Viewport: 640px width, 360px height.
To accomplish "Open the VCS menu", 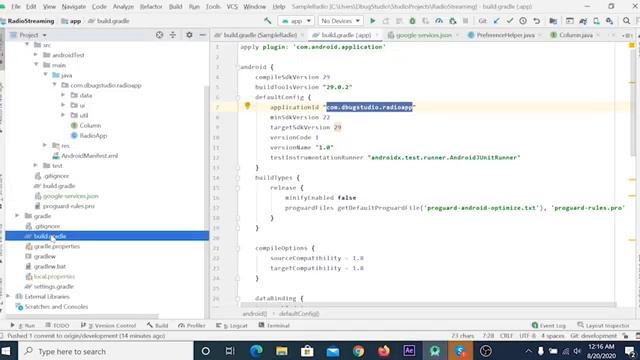I will [232, 7].
